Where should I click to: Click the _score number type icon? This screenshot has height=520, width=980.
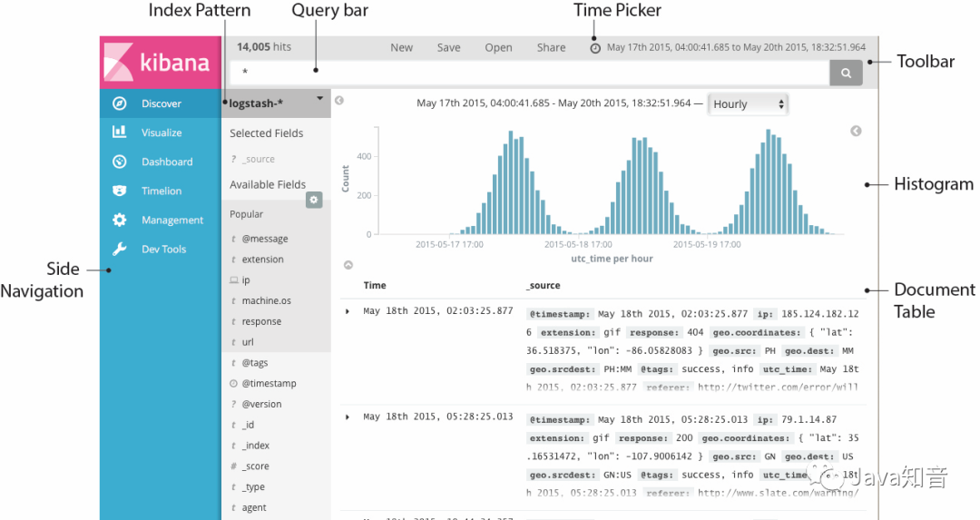pyautogui.click(x=234, y=466)
